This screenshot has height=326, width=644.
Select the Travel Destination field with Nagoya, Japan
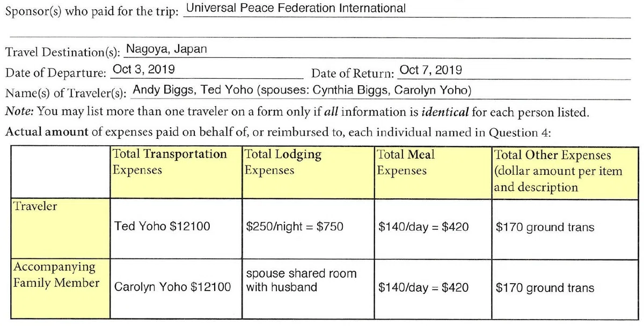pyautogui.click(x=377, y=50)
